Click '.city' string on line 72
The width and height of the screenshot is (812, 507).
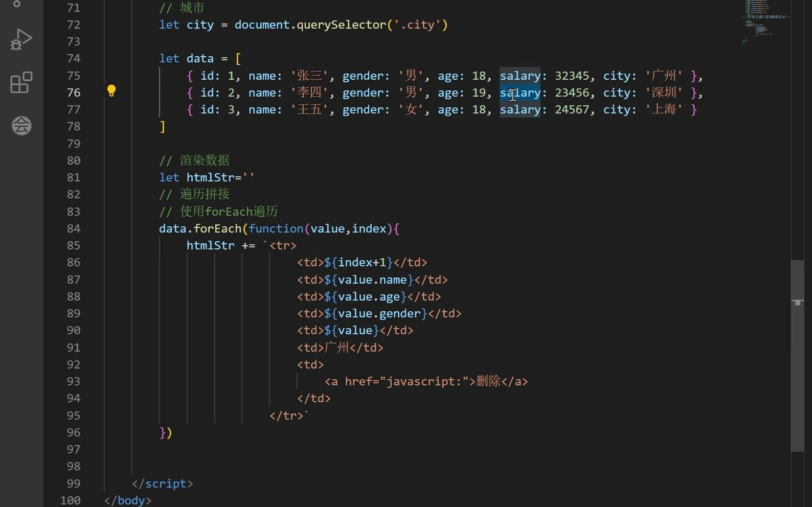coord(417,25)
